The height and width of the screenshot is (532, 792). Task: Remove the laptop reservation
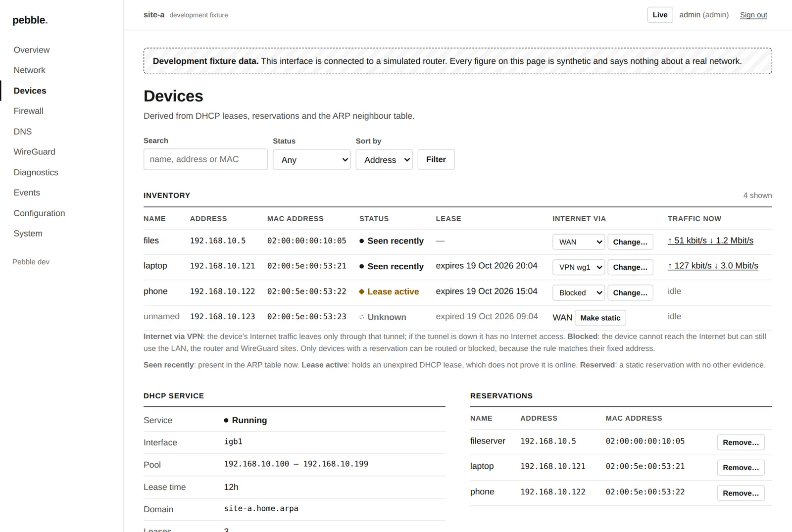(741, 468)
